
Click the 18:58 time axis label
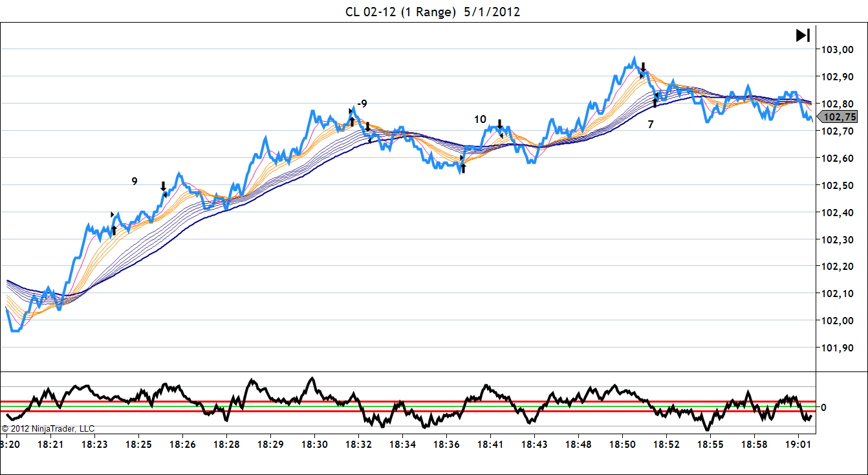click(x=754, y=445)
